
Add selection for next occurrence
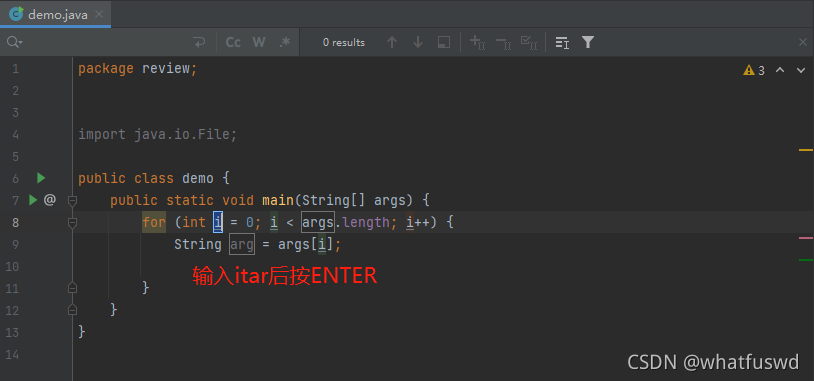(478, 43)
